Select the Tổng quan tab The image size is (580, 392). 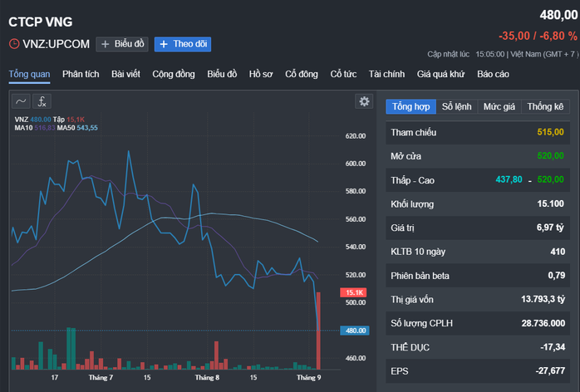pyautogui.click(x=29, y=75)
